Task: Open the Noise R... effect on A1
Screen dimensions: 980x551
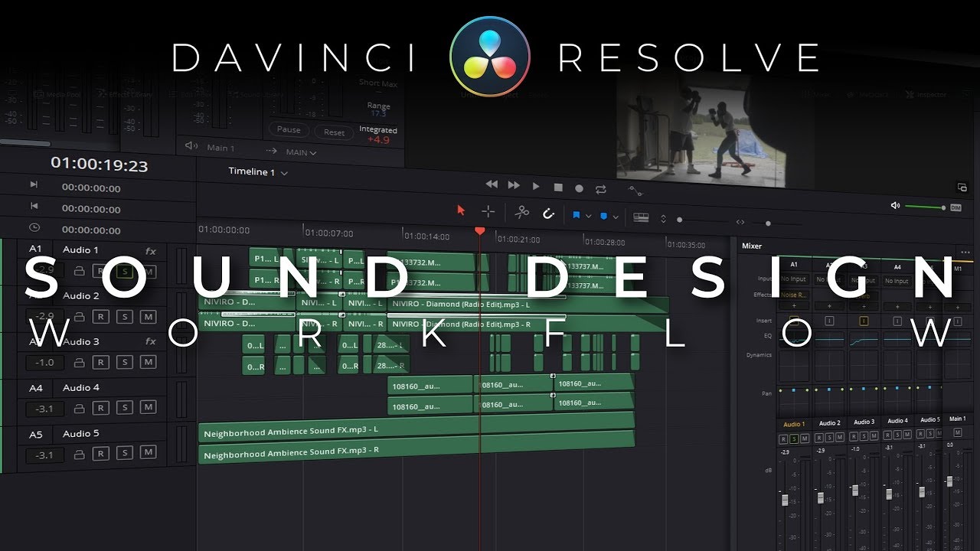Action: click(793, 294)
